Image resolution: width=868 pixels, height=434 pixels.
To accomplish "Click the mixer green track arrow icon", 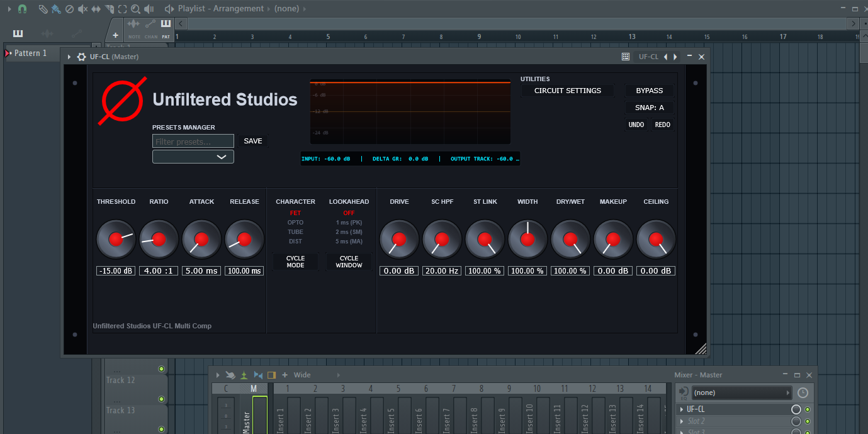I will pyautogui.click(x=244, y=375).
